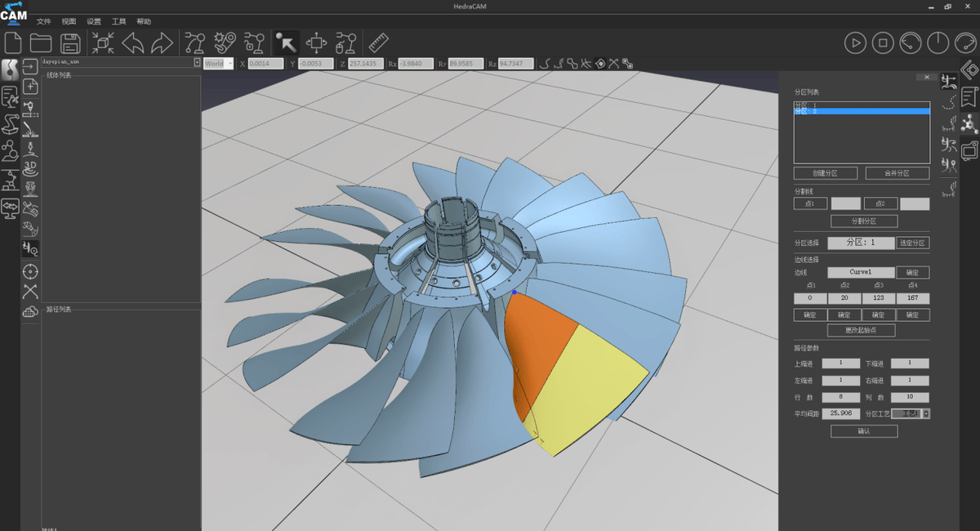Open the ruler measurement tool
The image size is (980, 531).
point(378,42)
